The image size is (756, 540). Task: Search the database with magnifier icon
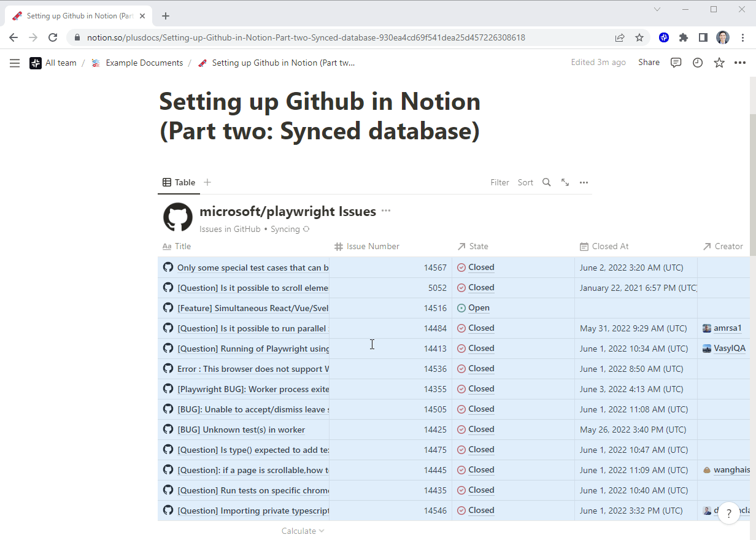pos(546,182)
